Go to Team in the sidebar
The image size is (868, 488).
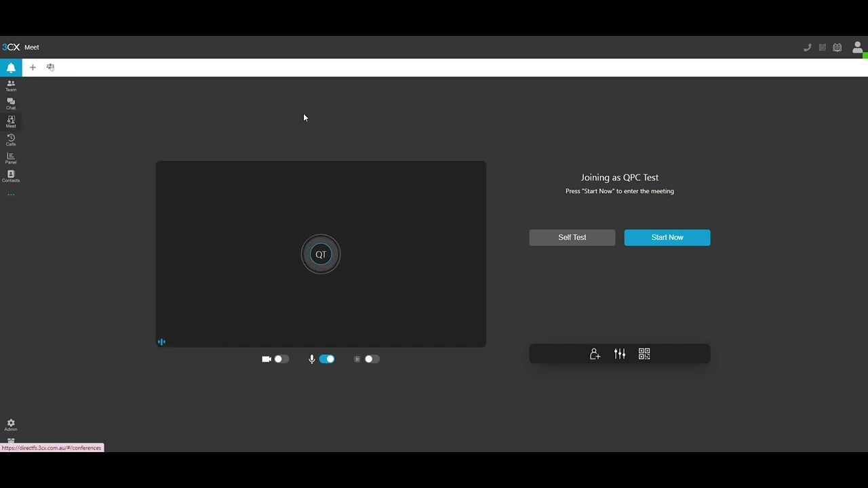point(11,85)
